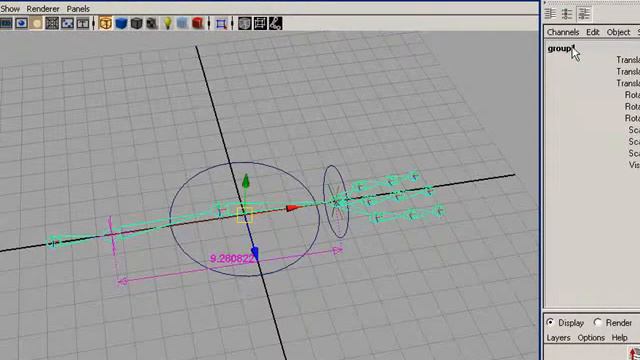Enable high quality rendering (red cube)

198,23
